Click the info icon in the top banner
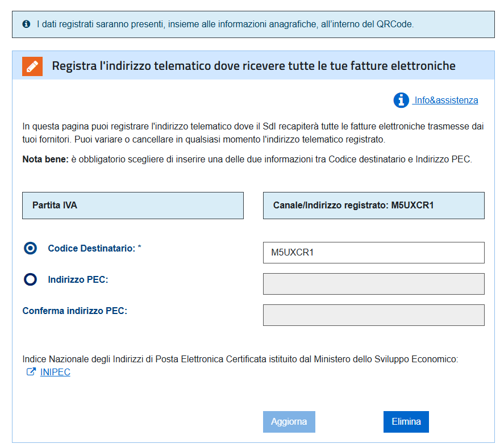The height and width of the screenshot is (448, 500). tap(26, 24)
